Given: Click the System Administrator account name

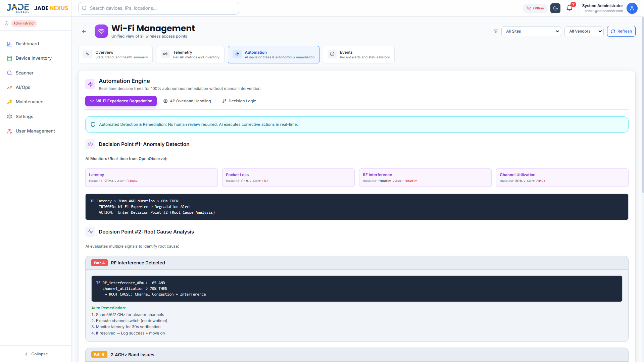Looking at the screenshot, I should click(x=602, y=6).
